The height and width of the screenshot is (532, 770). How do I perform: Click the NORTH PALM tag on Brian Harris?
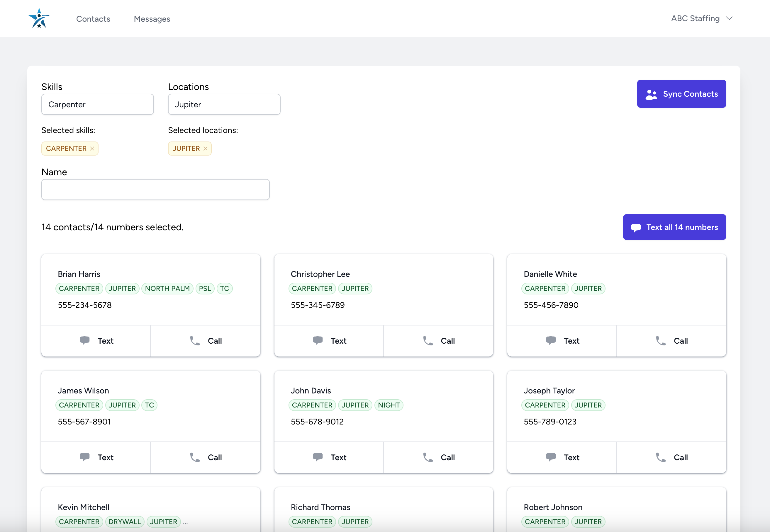tap(167, 289)
